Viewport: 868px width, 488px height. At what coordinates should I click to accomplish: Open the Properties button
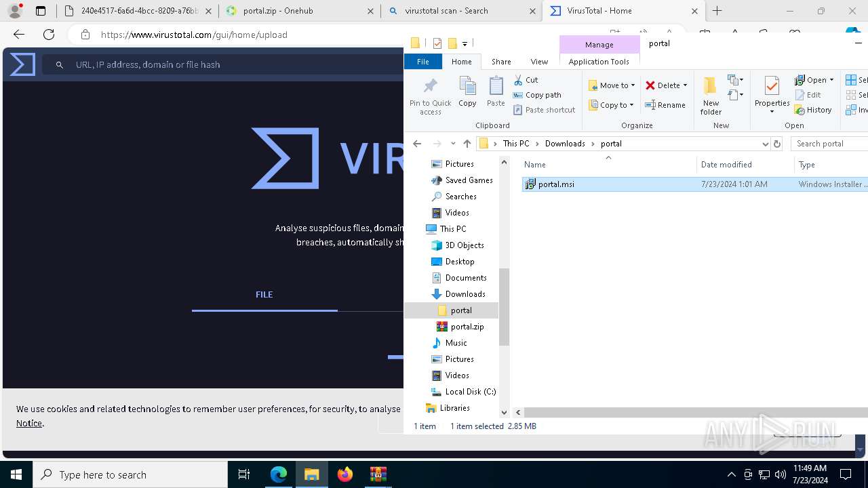point(772,95)
